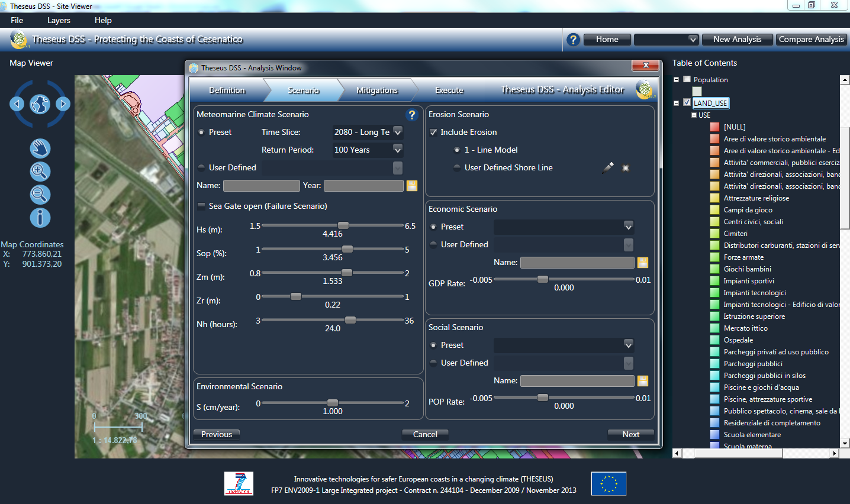850x504 pixels.
Task: Open Meteomarine Climate Scenario help icon
Action: tap(412, 115)
